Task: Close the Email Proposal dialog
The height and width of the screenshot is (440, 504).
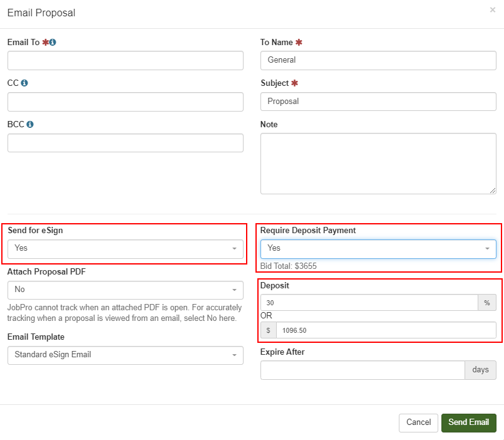Action: [493, 10]
